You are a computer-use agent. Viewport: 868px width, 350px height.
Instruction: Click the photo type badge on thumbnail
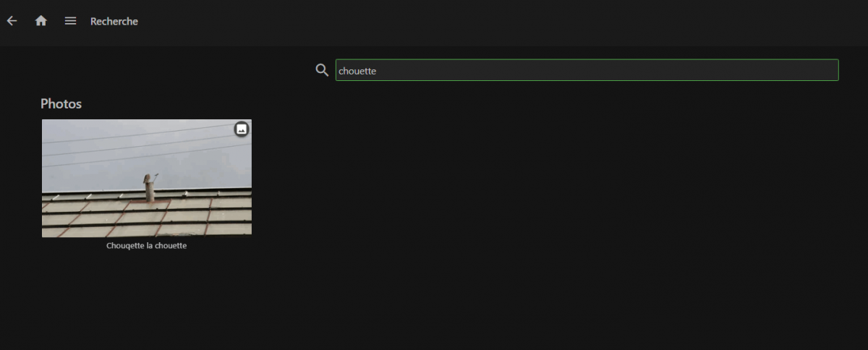[242, 129]
